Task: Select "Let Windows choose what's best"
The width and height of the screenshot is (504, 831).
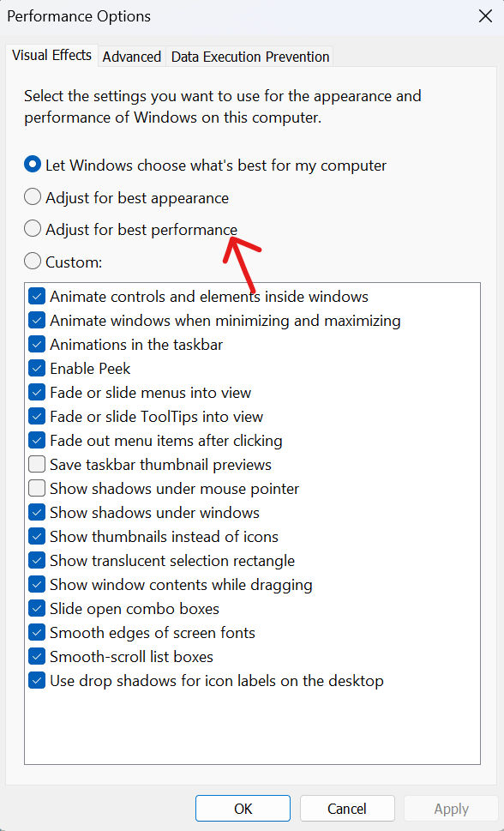Action: 32,166
